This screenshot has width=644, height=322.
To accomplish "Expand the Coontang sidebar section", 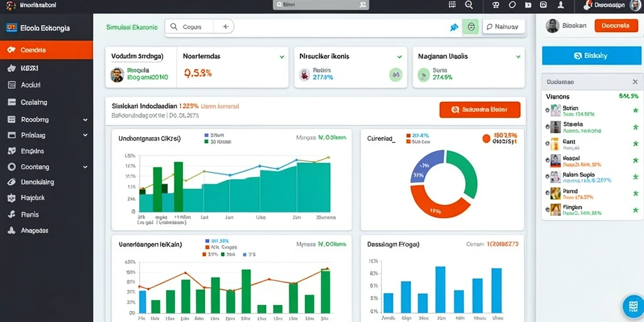I will [x=85, y=167].
